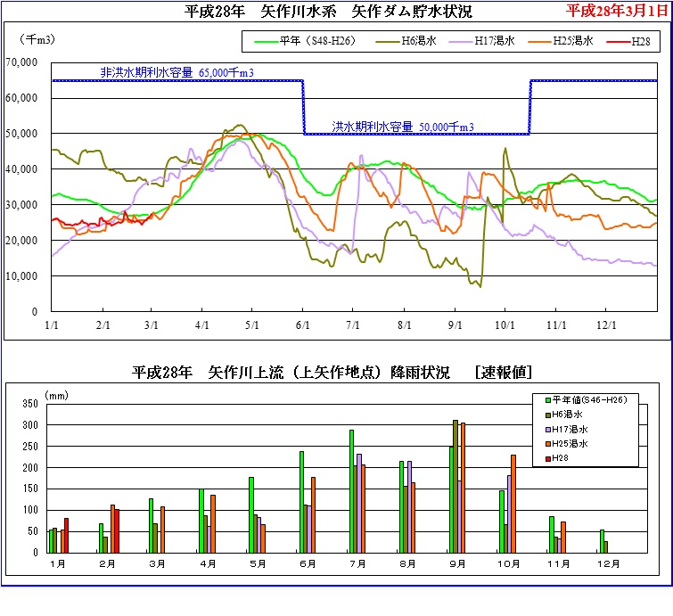Click month label 8月
Viewport: 673px width, 616px height.
pos(407,563)
